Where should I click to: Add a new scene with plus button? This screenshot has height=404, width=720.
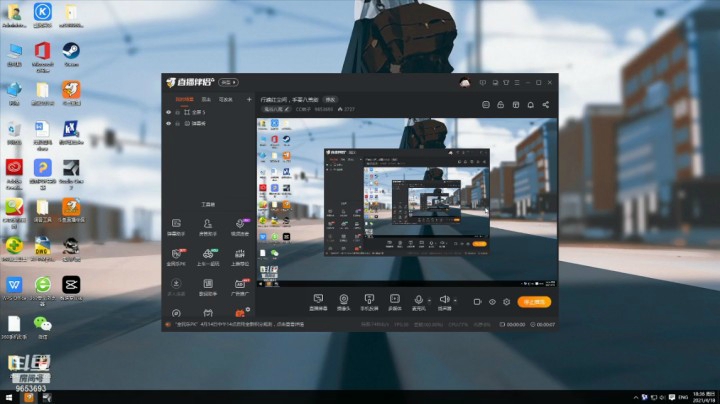[249, 99]
